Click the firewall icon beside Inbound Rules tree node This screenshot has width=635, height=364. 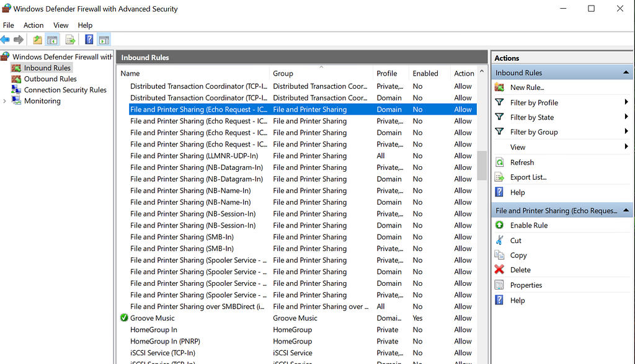(16, 68)
